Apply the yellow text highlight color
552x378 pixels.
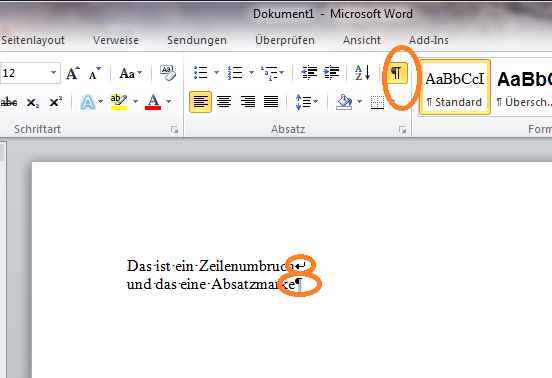coord(119,102)
